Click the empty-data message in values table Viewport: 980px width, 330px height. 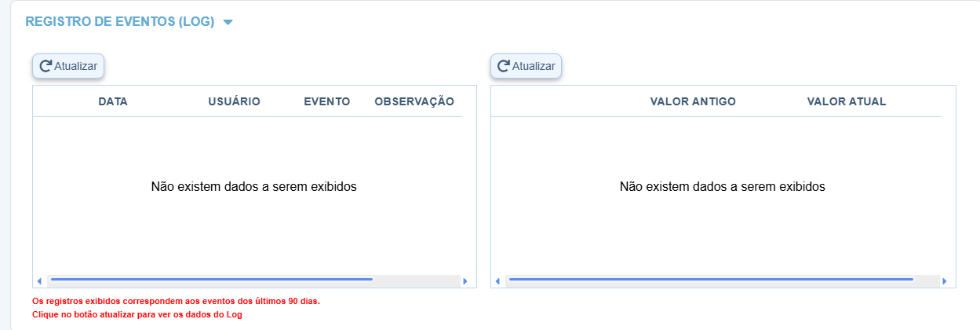click(722, 187)
